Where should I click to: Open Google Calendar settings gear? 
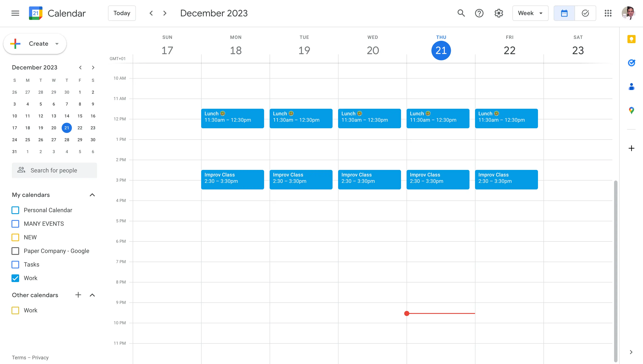pos(499,13)
